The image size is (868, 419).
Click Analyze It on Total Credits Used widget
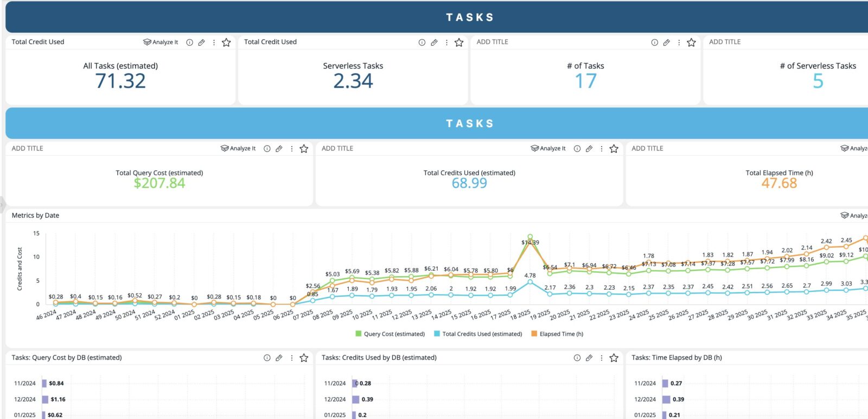[x=548, y=149]
